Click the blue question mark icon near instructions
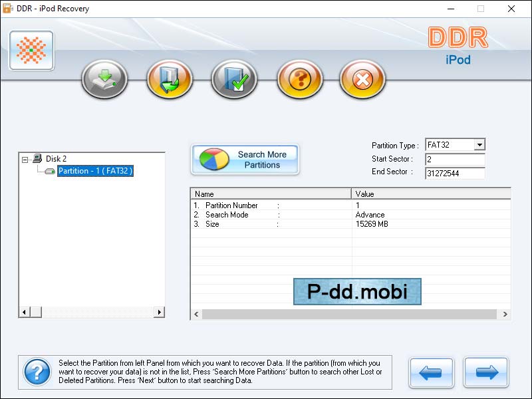 tap(37, 372)
